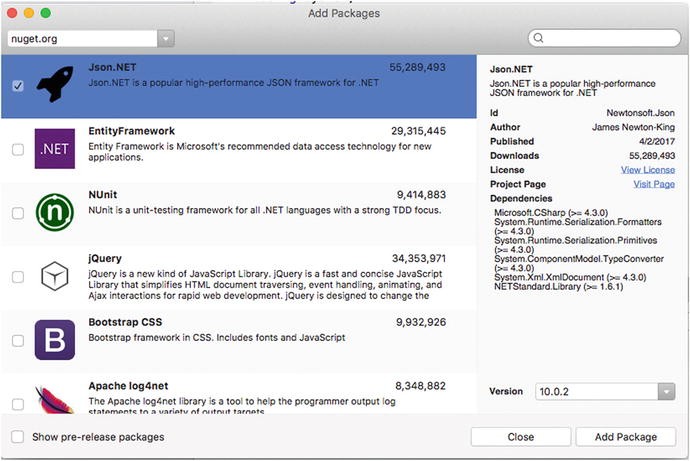Click the EntityFramework .NET purple icon
Image resolution: width=690 pixels, height=461 pixels.
(x=55, y=149)
